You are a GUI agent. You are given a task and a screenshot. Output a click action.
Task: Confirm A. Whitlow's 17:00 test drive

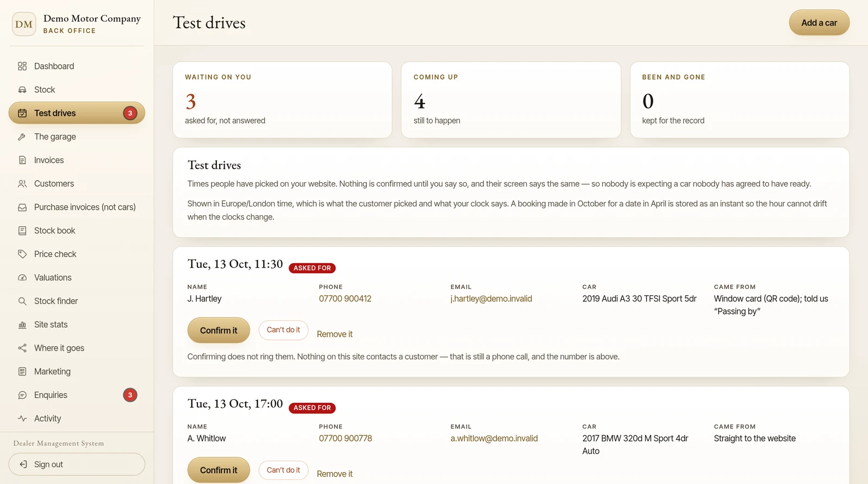pos(219,470)
